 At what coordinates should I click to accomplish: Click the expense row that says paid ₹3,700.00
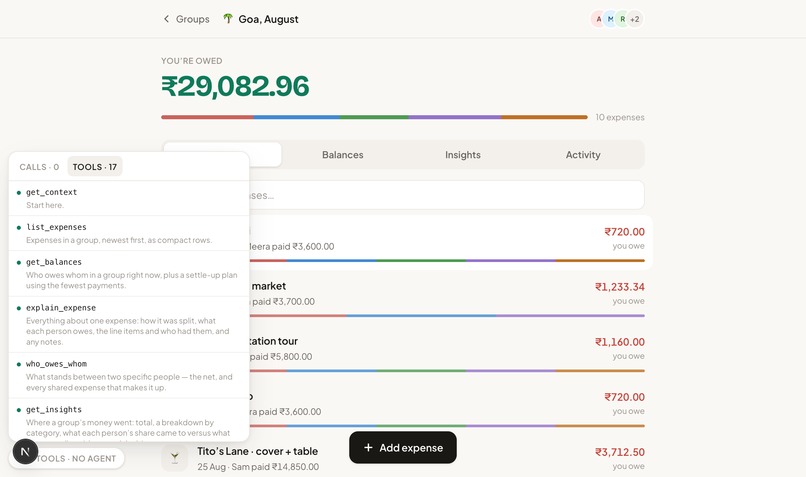403,296
